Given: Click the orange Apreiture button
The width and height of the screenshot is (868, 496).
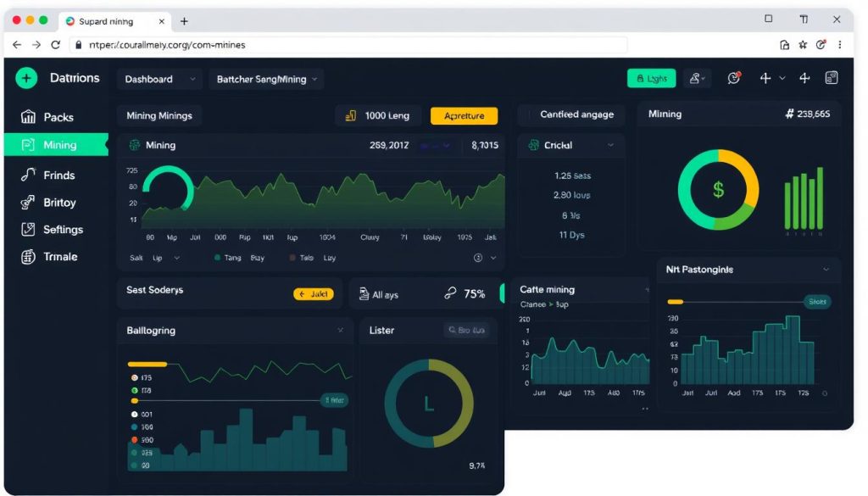Looking at the screenshot, I should [464, 115].
